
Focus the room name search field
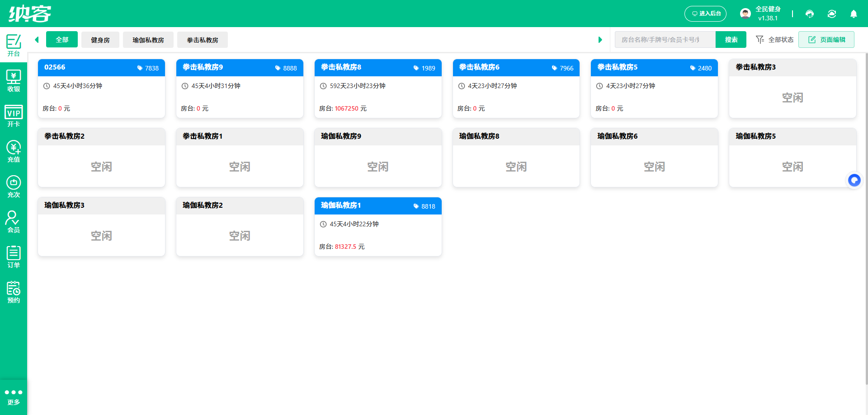click(665, 40)
